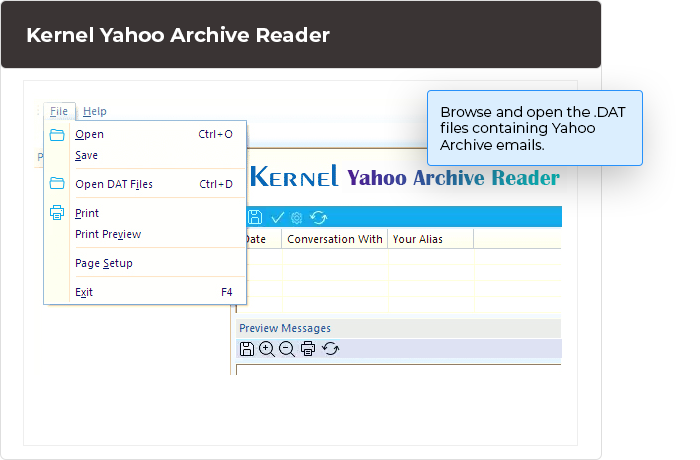Print from the Preview Messages toolbar
Screen dimensions: 700x460
click(x=308, y=348)
